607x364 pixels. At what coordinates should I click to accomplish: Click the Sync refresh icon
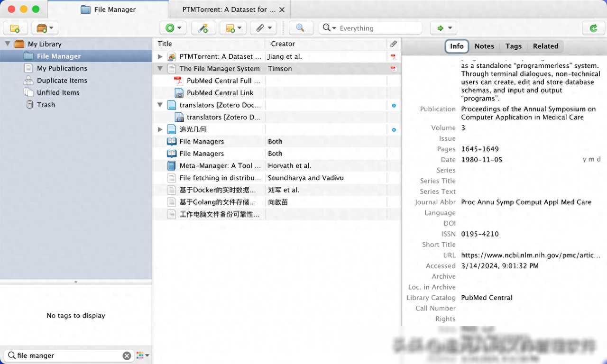tap(593, 28)
